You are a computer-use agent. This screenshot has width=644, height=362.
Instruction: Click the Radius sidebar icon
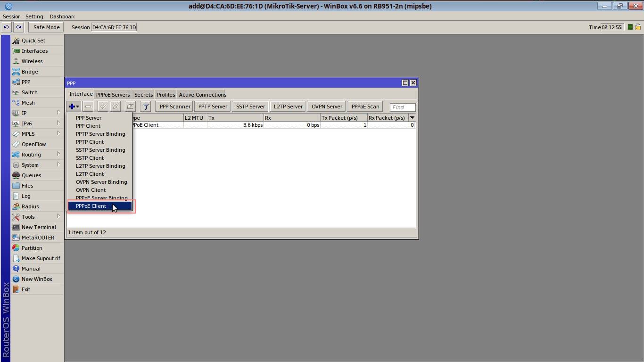click(16, 206)
